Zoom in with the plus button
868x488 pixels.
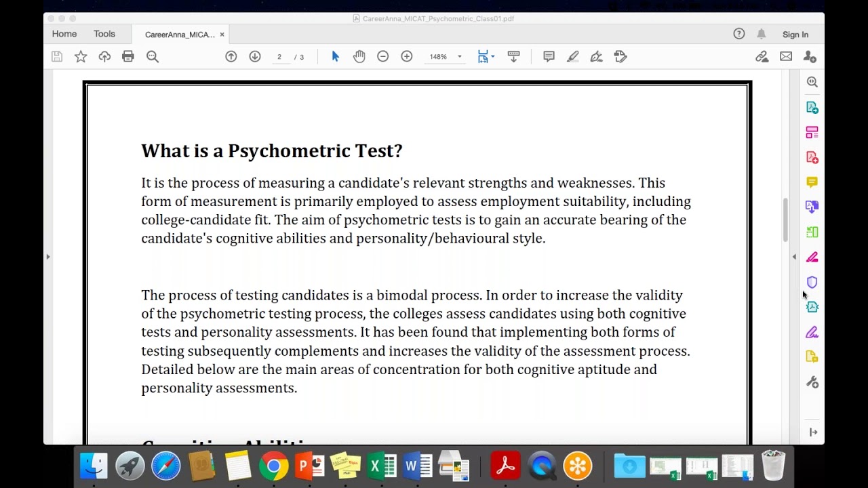407,57
